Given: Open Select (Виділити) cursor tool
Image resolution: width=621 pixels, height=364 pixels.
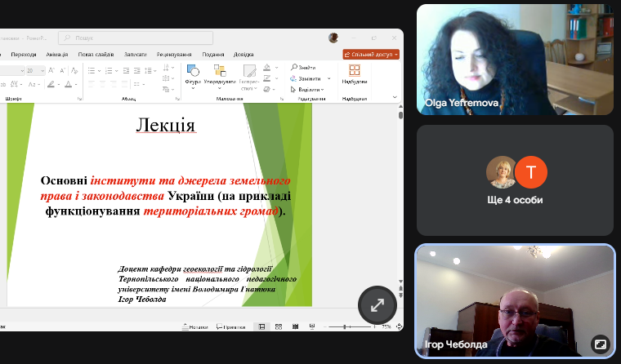Looking at the screenshot, I should click(307, 90).
